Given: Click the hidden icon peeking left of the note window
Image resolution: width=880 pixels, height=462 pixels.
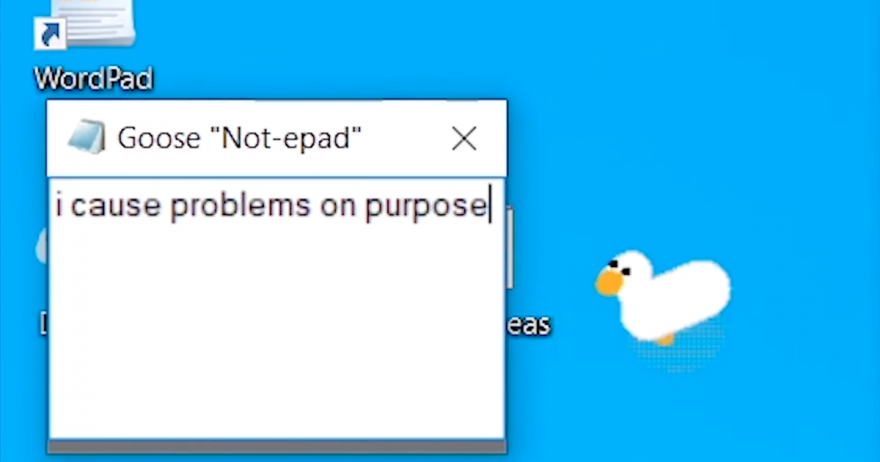Looking at the screenshot, I should [x=42, y=247].
